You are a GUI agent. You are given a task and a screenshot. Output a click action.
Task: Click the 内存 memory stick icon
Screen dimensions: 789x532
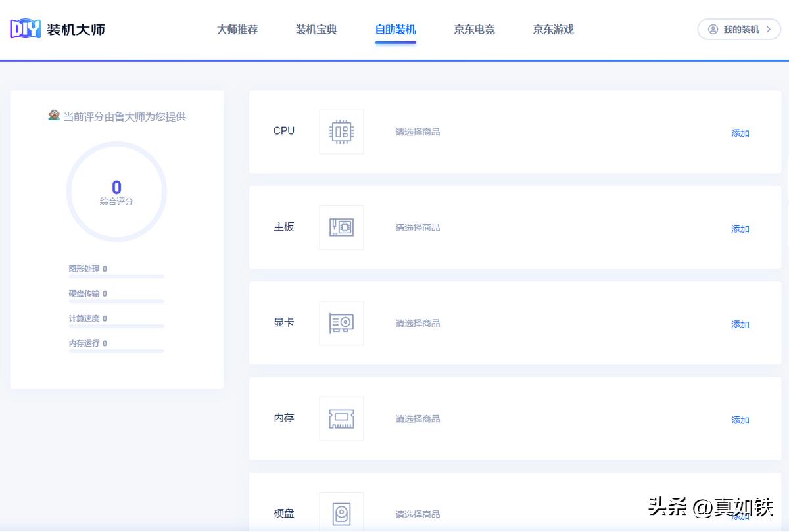click(341, 419)
